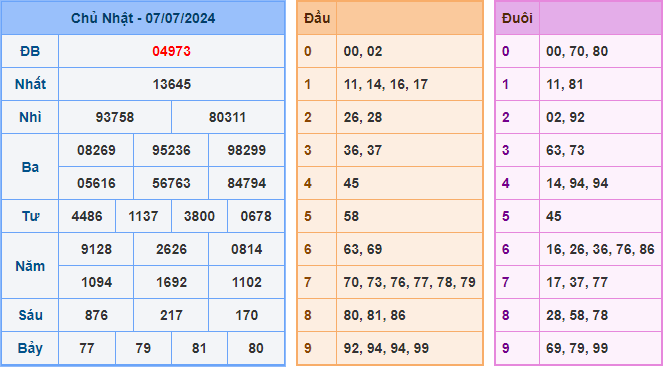
Task: Select Đuôi row values 02, 92
Action: click(x=565, y=117)
